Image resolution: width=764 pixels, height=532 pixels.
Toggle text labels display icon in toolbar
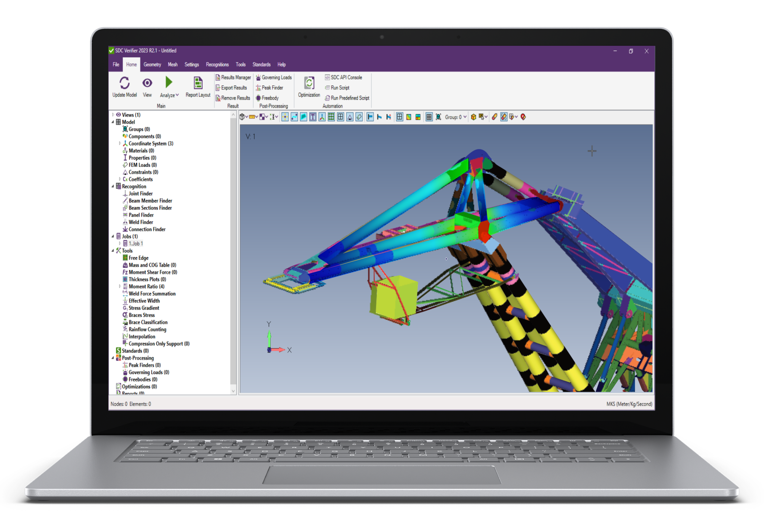click(313, 117)
